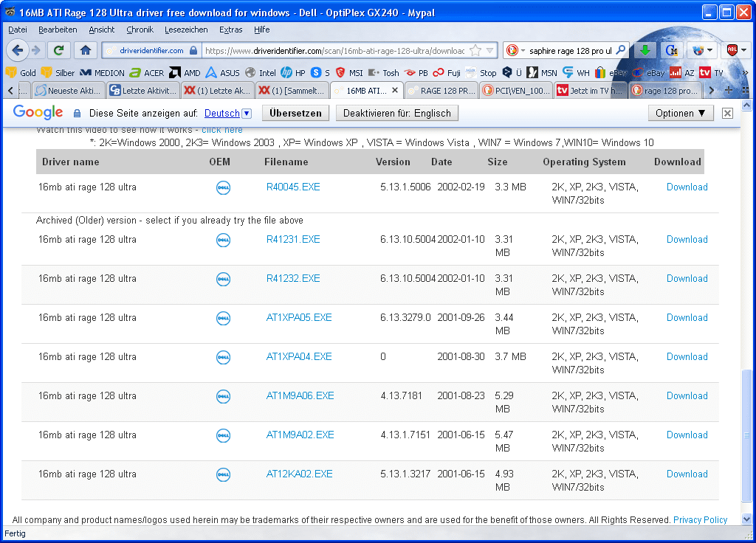Click the forward navigation arrow
The image size is (756, 543).
click(x=35, y=50)
